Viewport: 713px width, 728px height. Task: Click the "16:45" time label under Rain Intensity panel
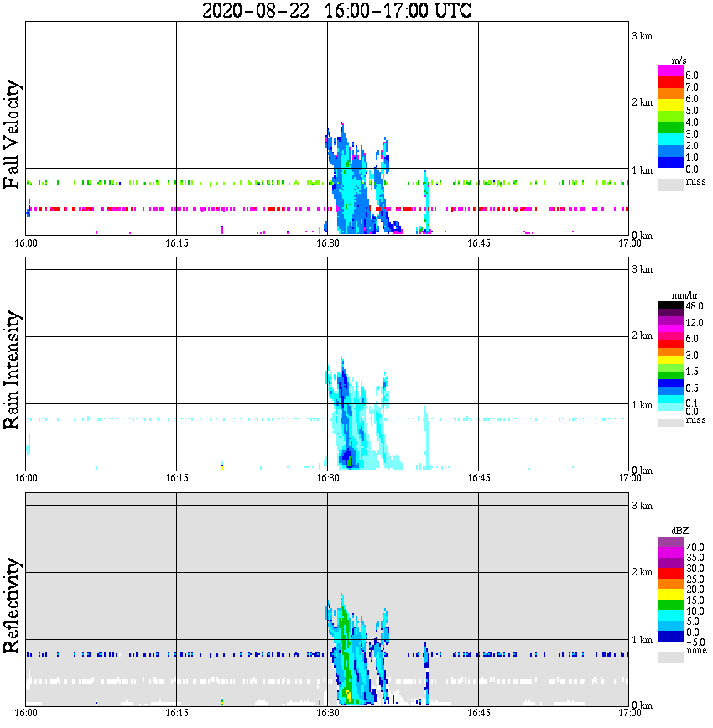click(479, 478)
